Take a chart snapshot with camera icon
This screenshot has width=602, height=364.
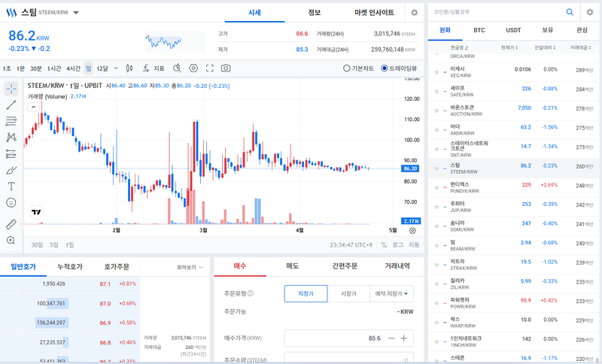[x=226, y=68]
